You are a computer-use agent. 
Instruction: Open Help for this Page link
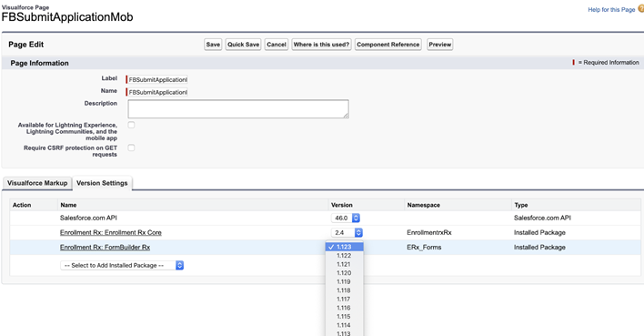point(611,9)
